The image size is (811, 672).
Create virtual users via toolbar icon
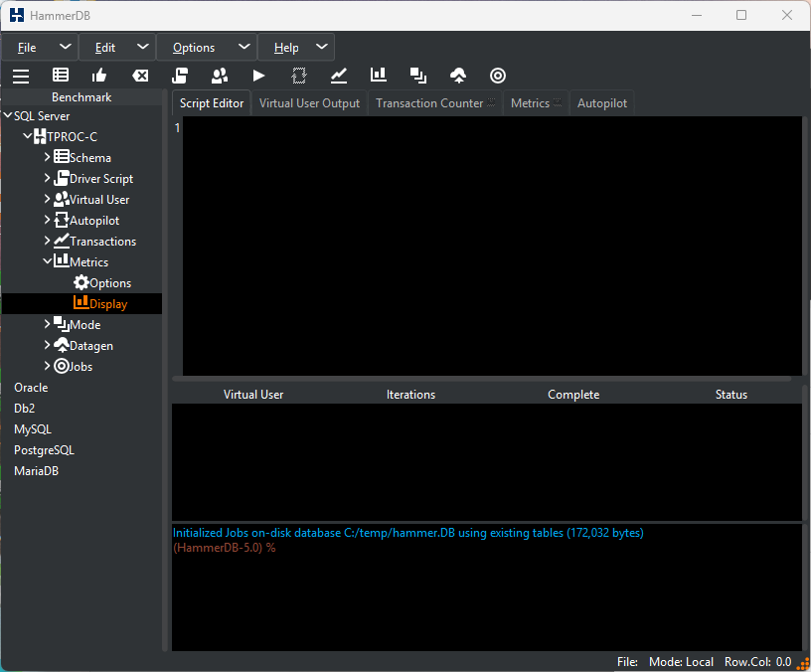coord(220,76)
